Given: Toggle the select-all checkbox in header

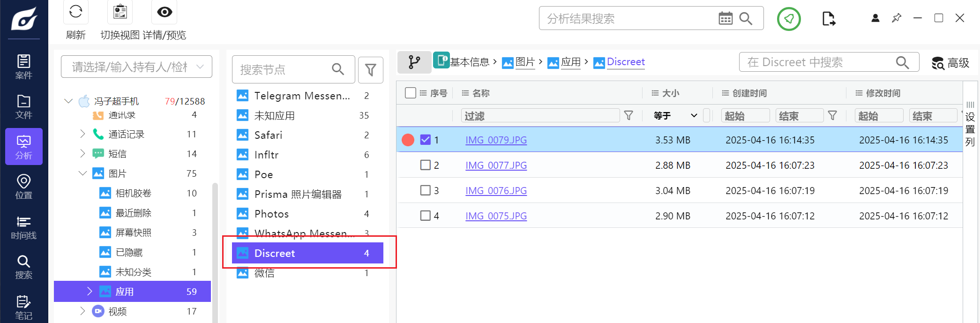Looking at the screenshot, I should 411,93.
